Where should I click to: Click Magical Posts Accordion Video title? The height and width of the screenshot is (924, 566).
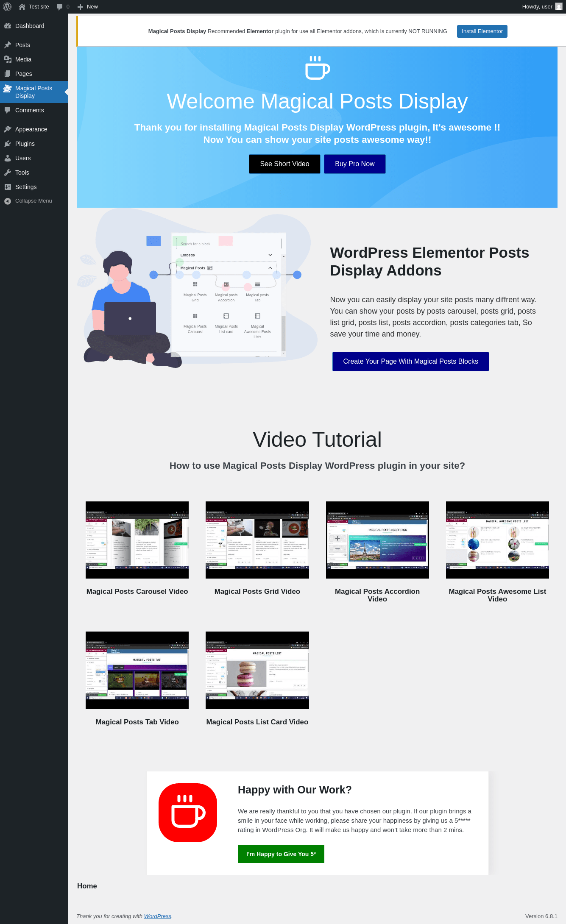[377, 595]
